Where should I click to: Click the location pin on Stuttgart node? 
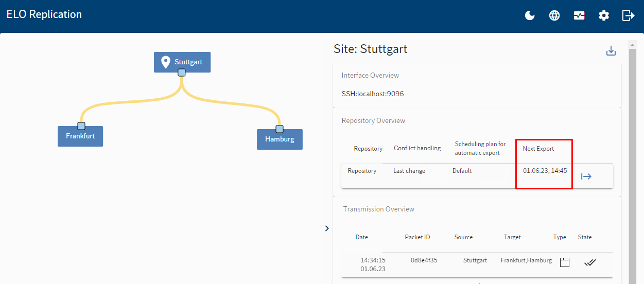165,62
